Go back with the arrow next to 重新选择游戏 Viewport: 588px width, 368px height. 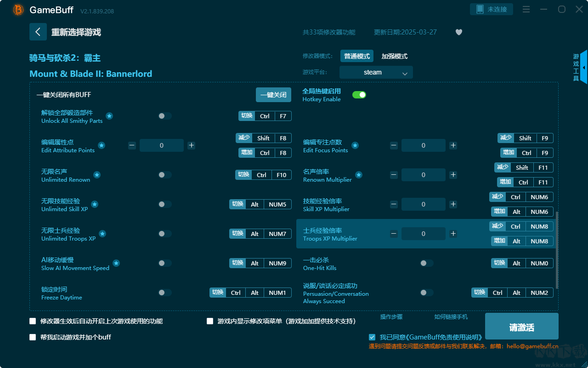(38, 32)
